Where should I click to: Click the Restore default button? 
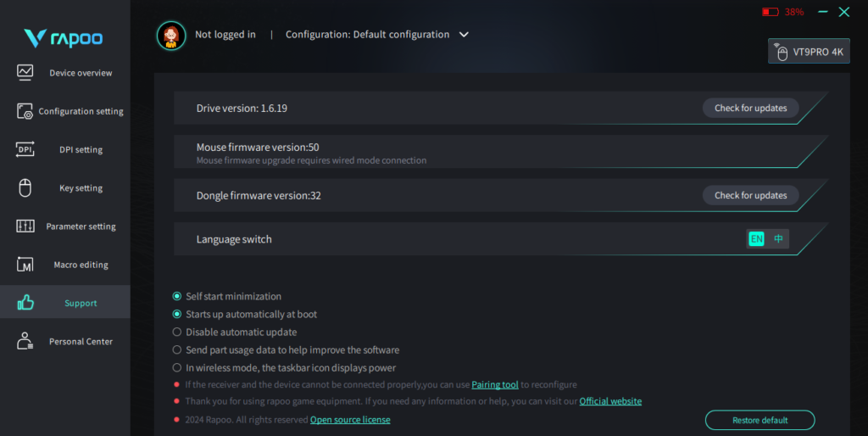click(x=759, y=420)
